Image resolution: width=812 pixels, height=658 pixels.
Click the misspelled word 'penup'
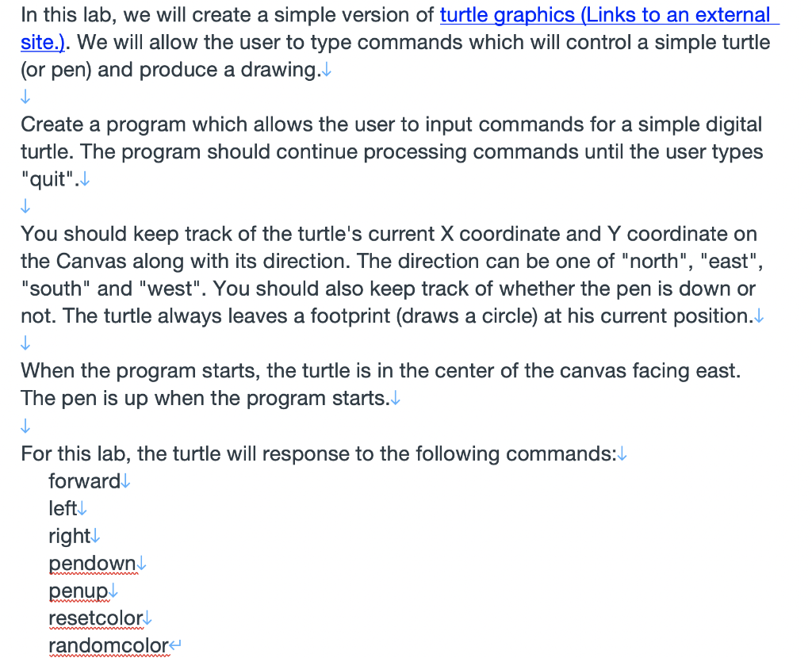79,591
